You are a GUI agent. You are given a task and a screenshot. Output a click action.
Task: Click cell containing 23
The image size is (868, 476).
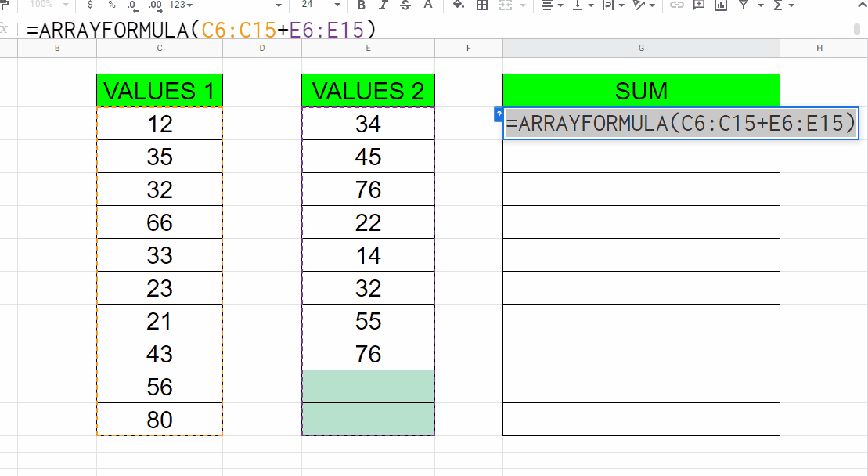pyautogui.click(x=160, y=288)
